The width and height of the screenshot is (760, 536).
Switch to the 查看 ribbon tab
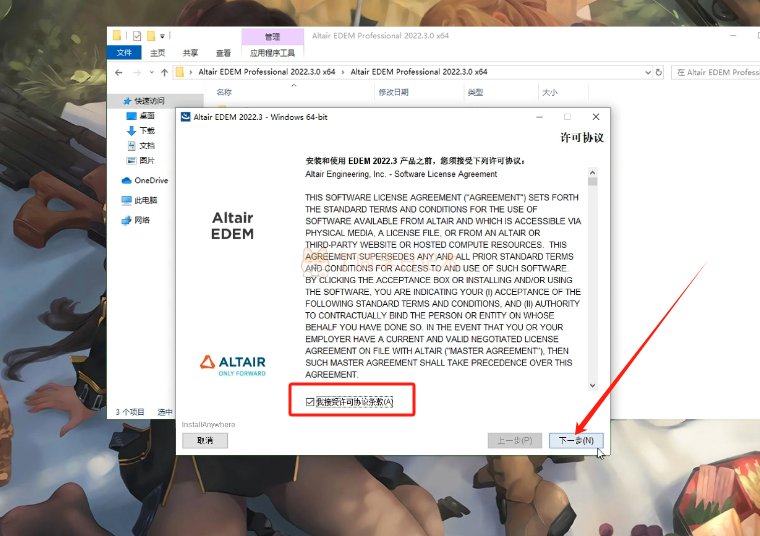[x=223, y=53]
